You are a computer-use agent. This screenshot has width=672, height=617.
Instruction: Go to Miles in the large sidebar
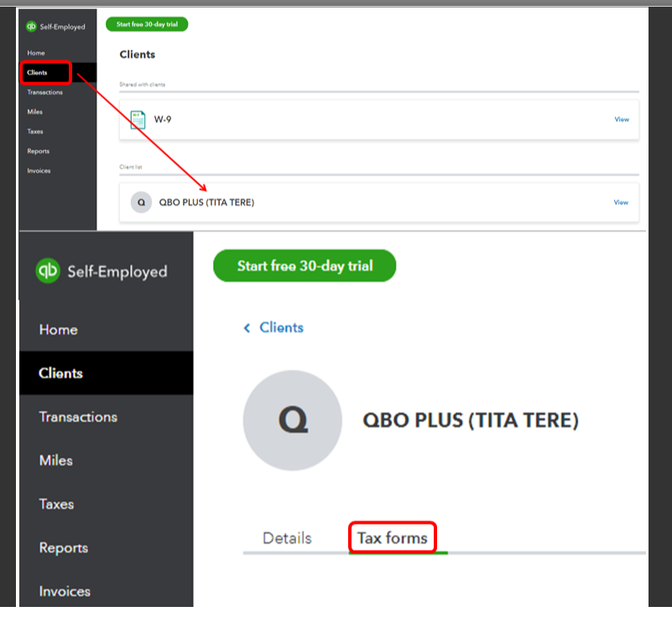[x=55, y=461]
